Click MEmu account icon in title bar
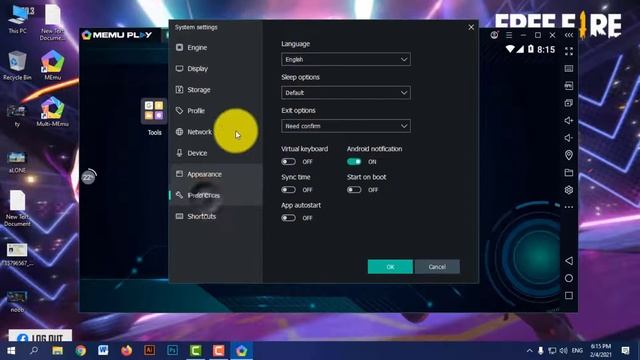The height and width of the screenshot is (360, 640). pos(494,35)
